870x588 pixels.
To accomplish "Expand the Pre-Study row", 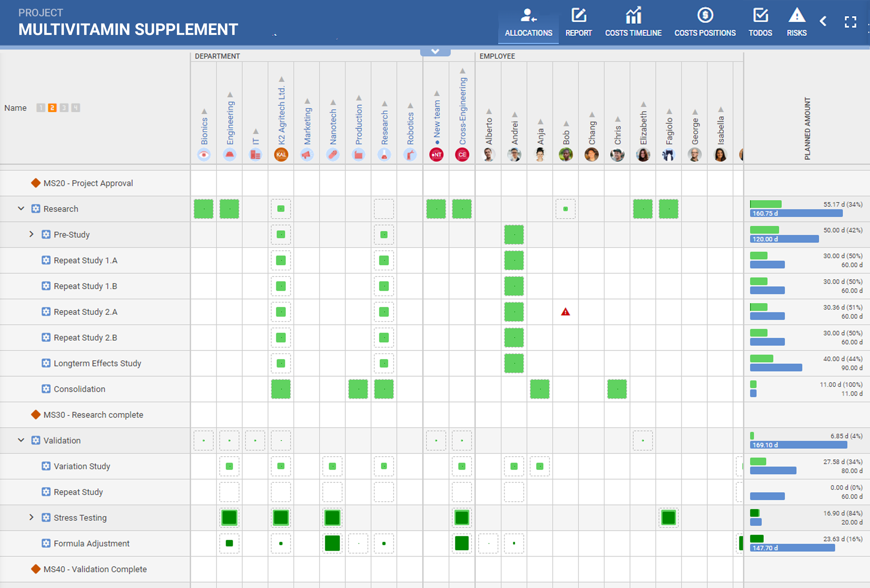I will click(x=32, y=234).
